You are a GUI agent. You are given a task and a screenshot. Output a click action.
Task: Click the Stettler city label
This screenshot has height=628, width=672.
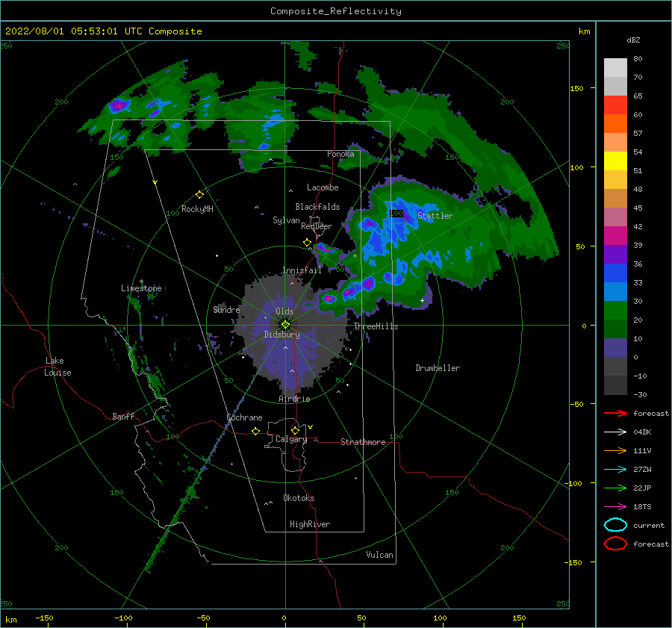coord(435,216)
